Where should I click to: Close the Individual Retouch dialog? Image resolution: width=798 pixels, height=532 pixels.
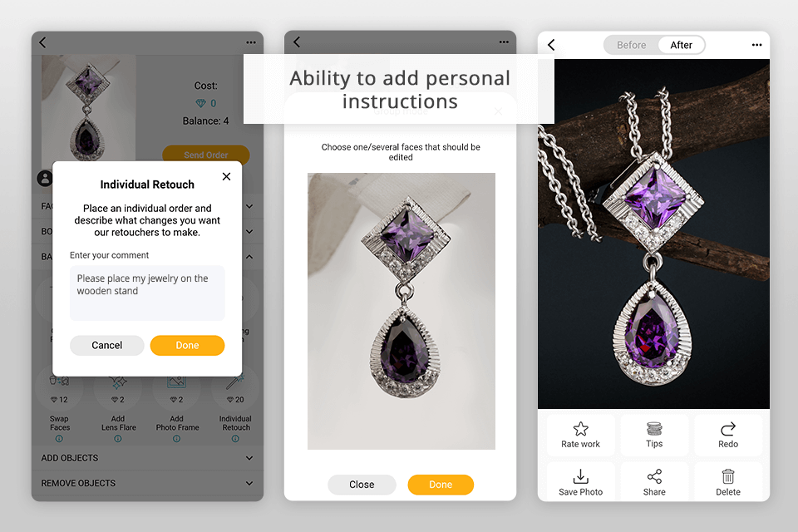pos(226,177)
